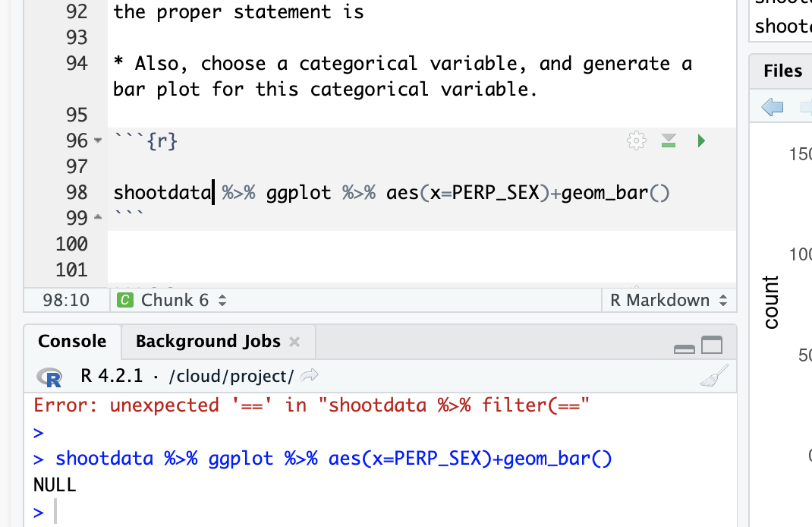Run current chunk green play icon
Viewport: 812px width, 527px height.
coord(701,140)
